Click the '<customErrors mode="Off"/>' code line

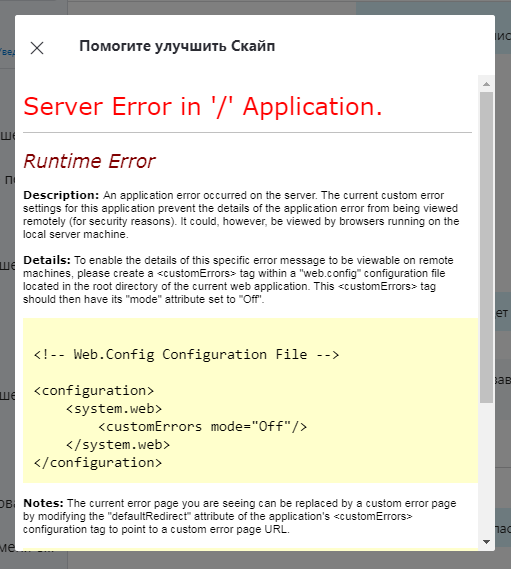[x=203, y=426]
